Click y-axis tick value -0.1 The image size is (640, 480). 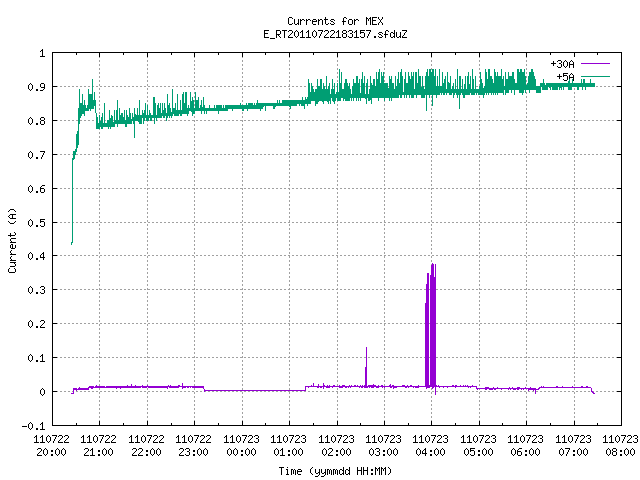[33, 426]
